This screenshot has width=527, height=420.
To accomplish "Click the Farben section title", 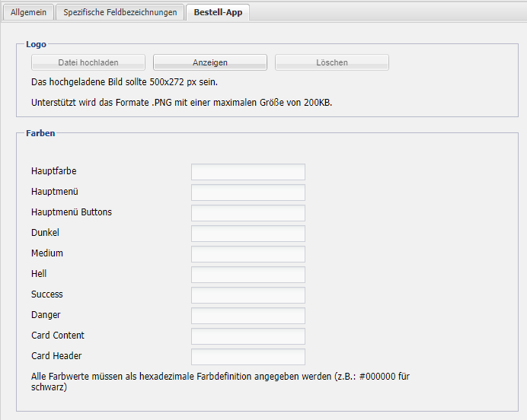I will click(x=40, y=132).
